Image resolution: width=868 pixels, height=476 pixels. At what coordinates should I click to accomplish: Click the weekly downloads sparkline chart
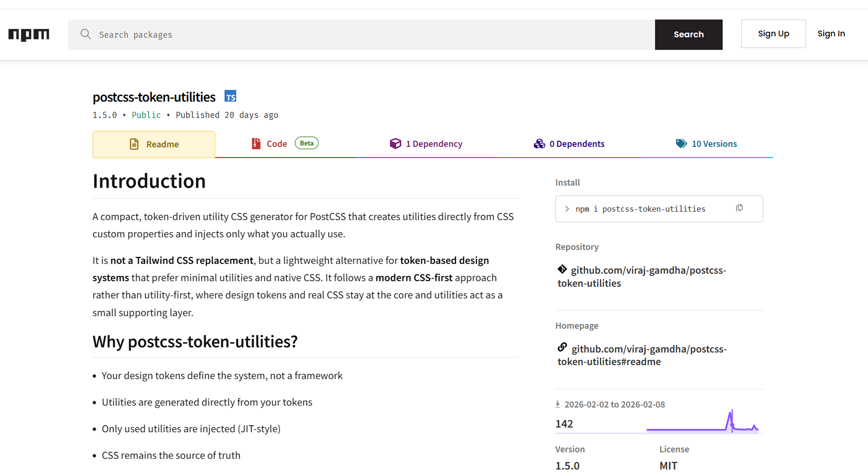(x=702, y=421)
